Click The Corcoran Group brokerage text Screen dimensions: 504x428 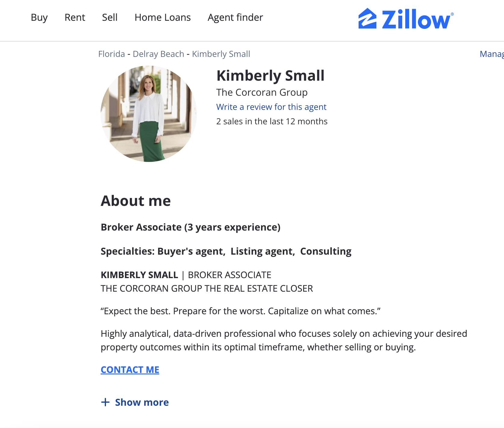[262, 92]
